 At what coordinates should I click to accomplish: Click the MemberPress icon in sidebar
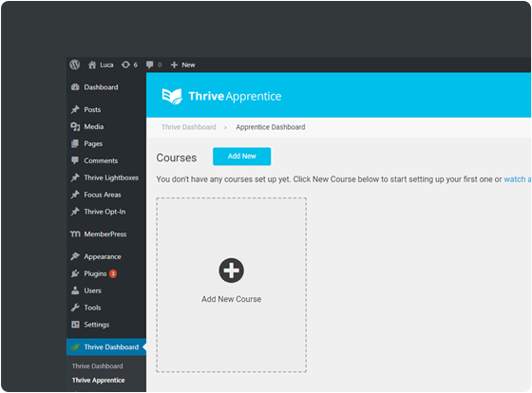pos(75,234)
